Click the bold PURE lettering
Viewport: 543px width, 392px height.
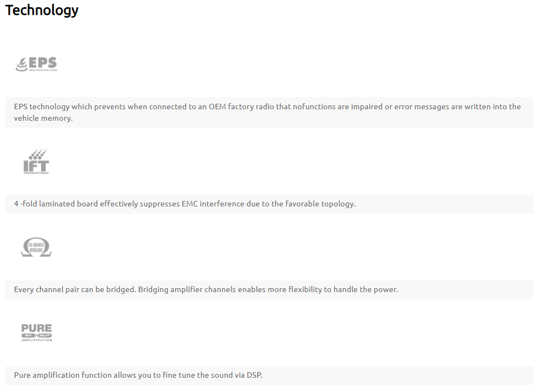(36, 328)
